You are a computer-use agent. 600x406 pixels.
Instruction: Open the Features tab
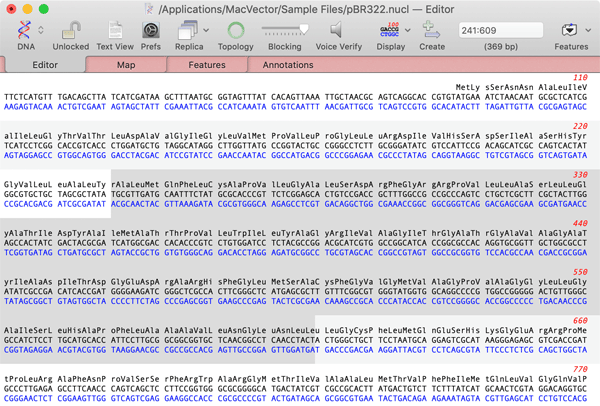click(x=207, y=65)
